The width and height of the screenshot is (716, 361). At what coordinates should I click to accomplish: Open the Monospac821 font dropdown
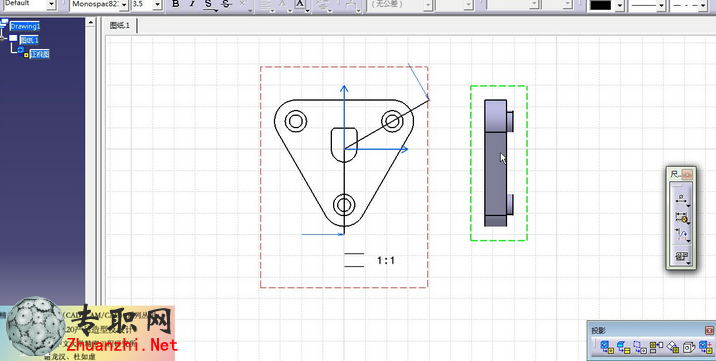[x=124, y=5]
